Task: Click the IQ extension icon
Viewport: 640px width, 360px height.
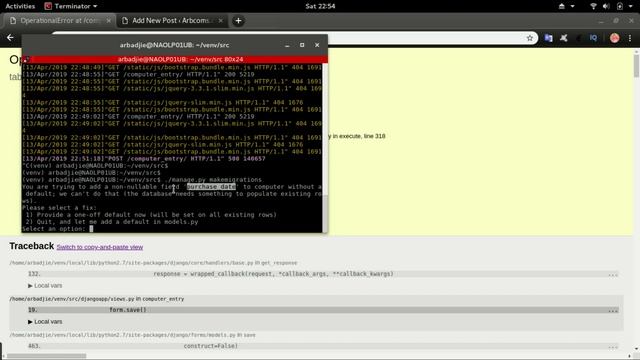Action: [x=593, y=38]
